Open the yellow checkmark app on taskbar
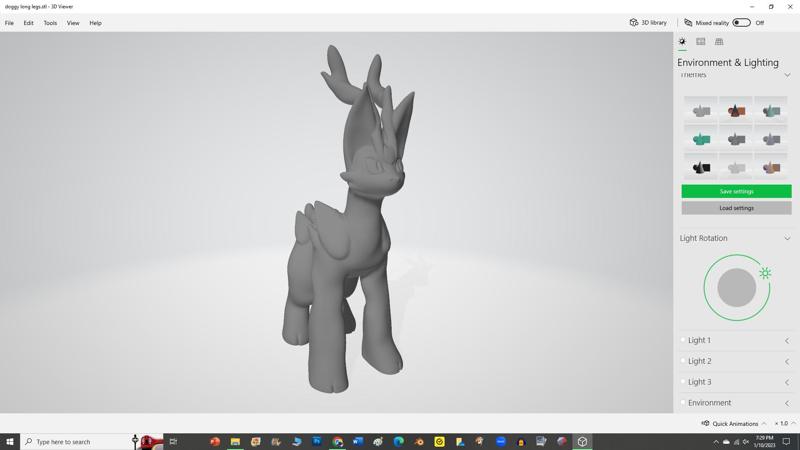 tap(439, 441)
